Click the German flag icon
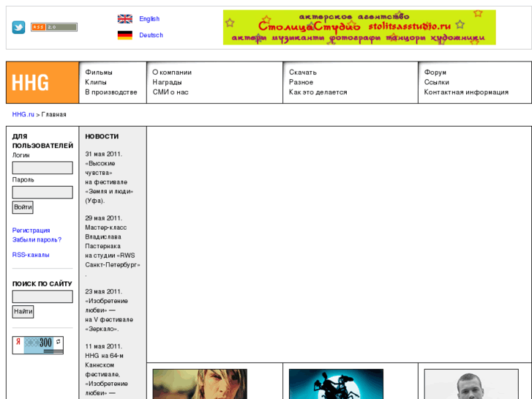Image resolution: width=532 pixels, height=399 pixels. coord(125,35)
